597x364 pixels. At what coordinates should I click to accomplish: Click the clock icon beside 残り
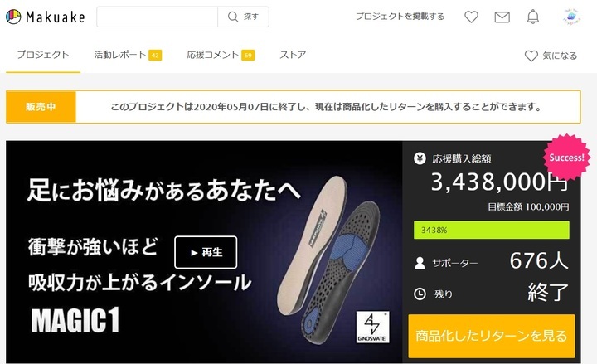click(420, 294)
